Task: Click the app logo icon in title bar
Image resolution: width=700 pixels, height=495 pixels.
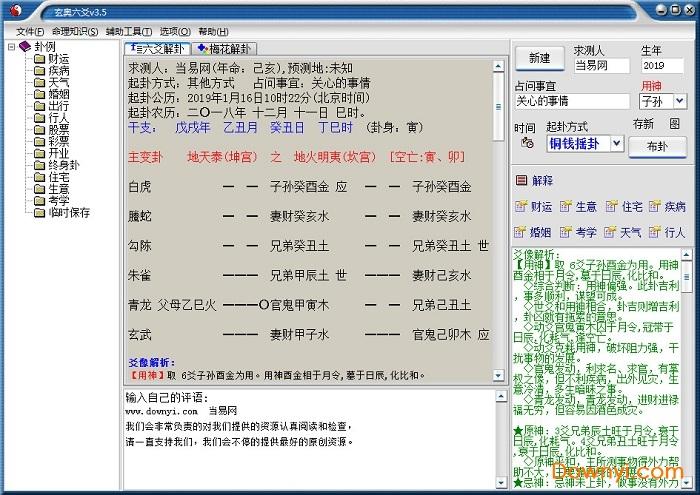Action: point(16,10)
